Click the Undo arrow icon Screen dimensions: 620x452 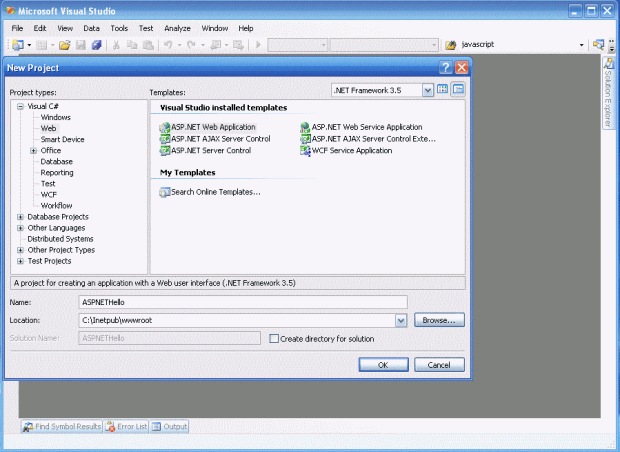[x=168, y=45]
